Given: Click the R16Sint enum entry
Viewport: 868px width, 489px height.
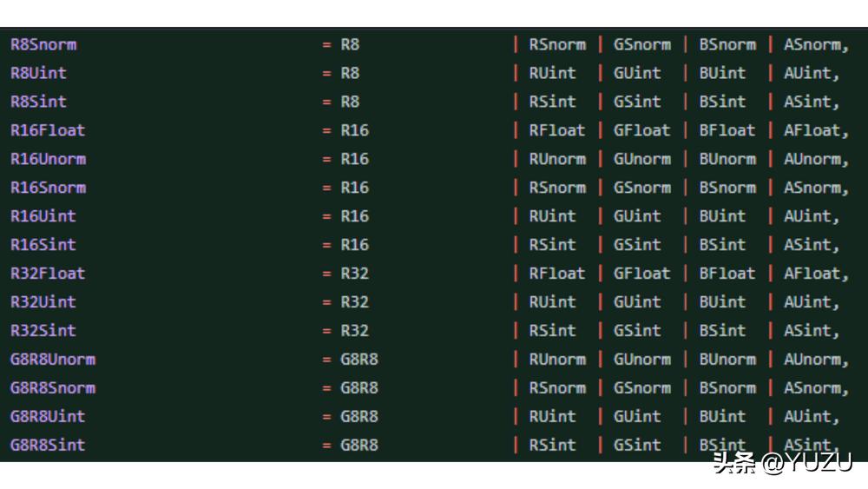Looking at the screenshot, I should click(43, 245).
